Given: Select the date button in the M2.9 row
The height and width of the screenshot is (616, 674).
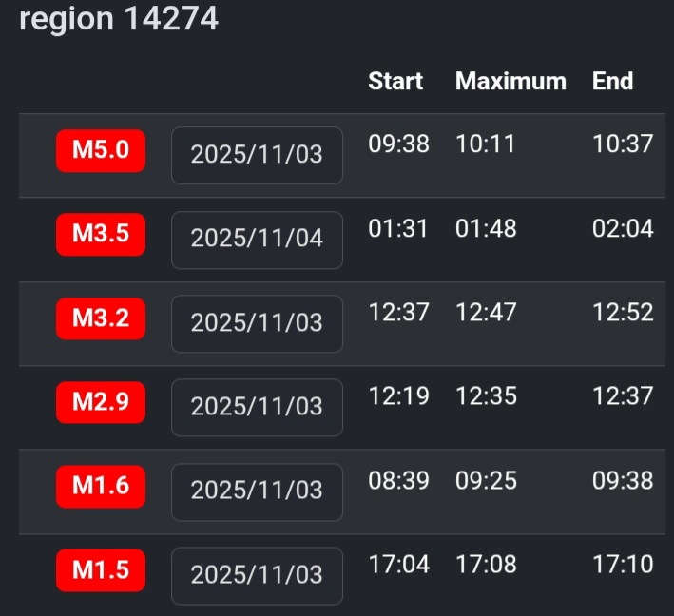Looking at the screenshot, I should point(257,407).
